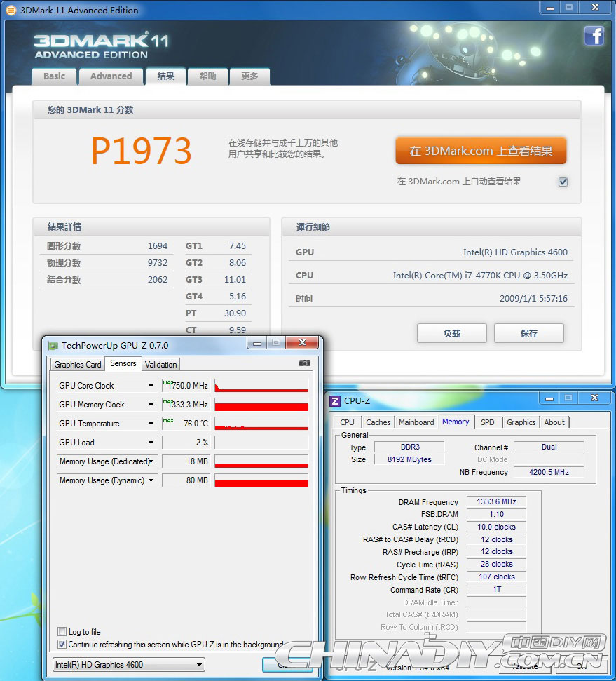The image size is (616, 681).
Task: Open the Intel(R) HD Graphics 4600 device dropdown
Action: (128, 664)
